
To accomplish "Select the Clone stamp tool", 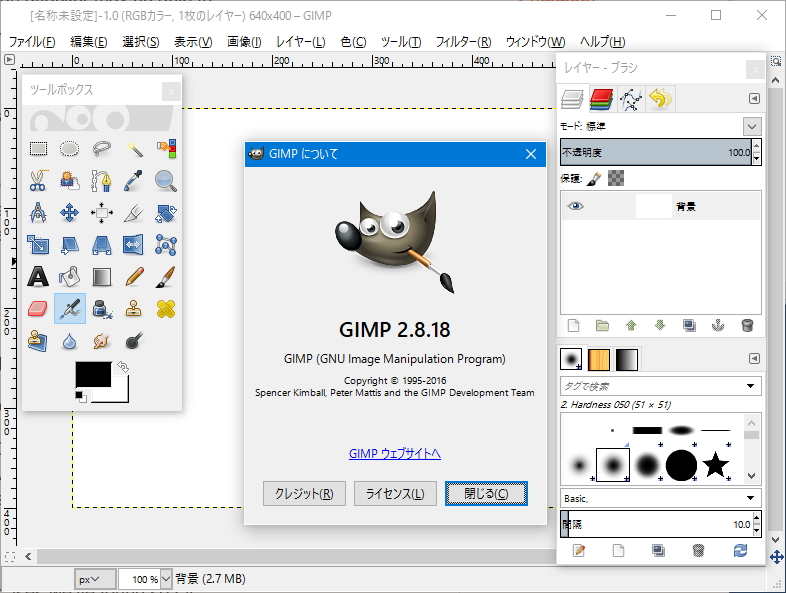I will (134, 309).
